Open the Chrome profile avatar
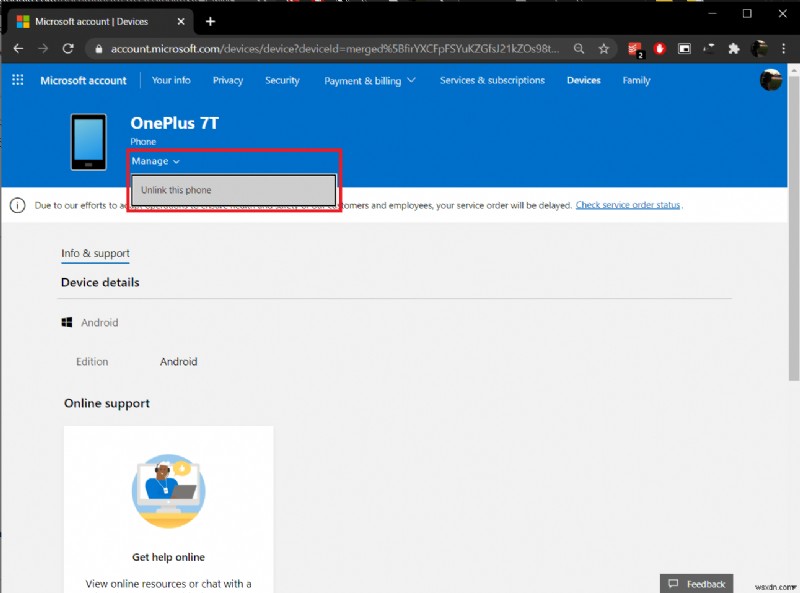The image size is (800, 593). click(x=759, y=48)
